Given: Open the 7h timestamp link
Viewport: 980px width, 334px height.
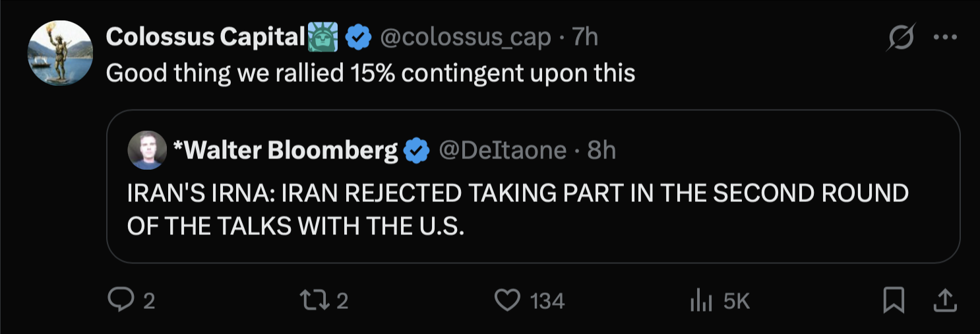Looking at the screenshot, I should coord(585,38).
